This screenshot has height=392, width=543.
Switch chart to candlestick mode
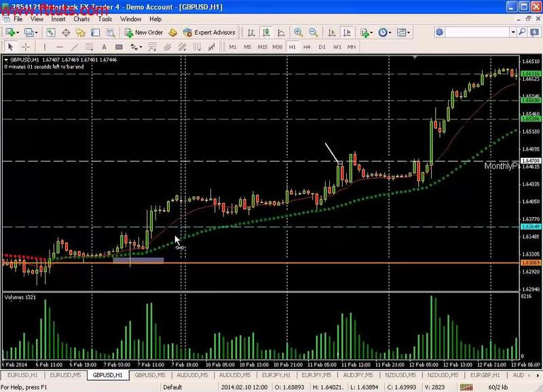pos(266,33)
